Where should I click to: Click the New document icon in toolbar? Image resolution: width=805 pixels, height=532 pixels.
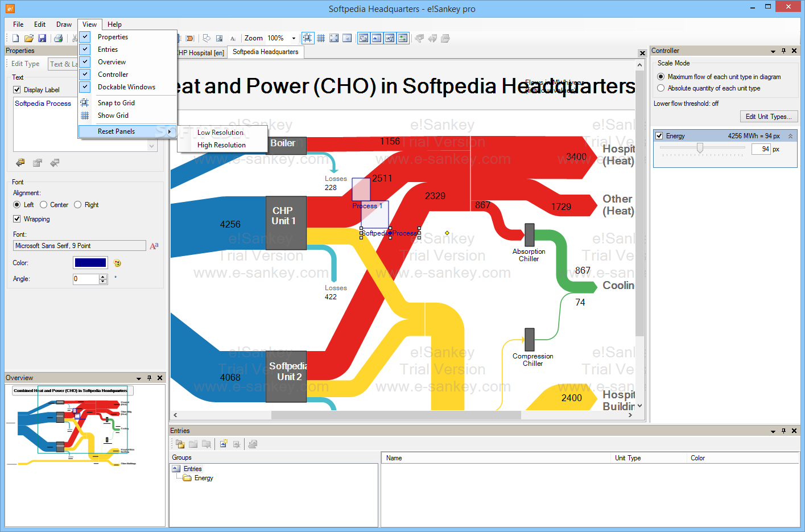pos(15,38)
